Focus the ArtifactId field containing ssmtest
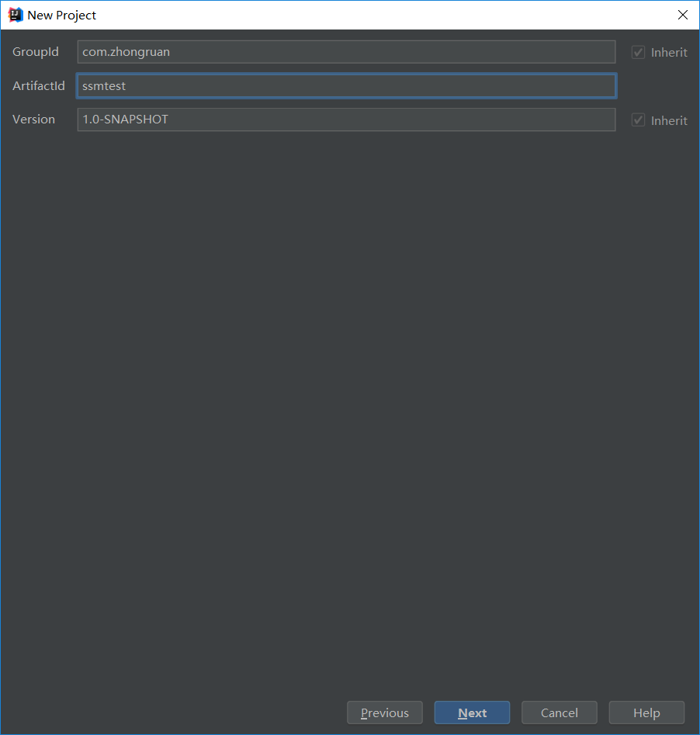Viewport: 700px width, 735px height. [346, 86]
